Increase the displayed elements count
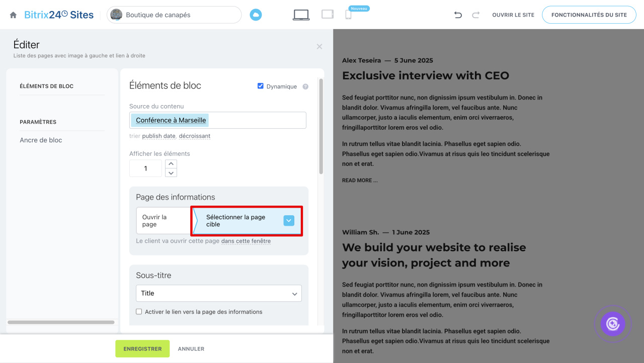 [x=171, y=164]
